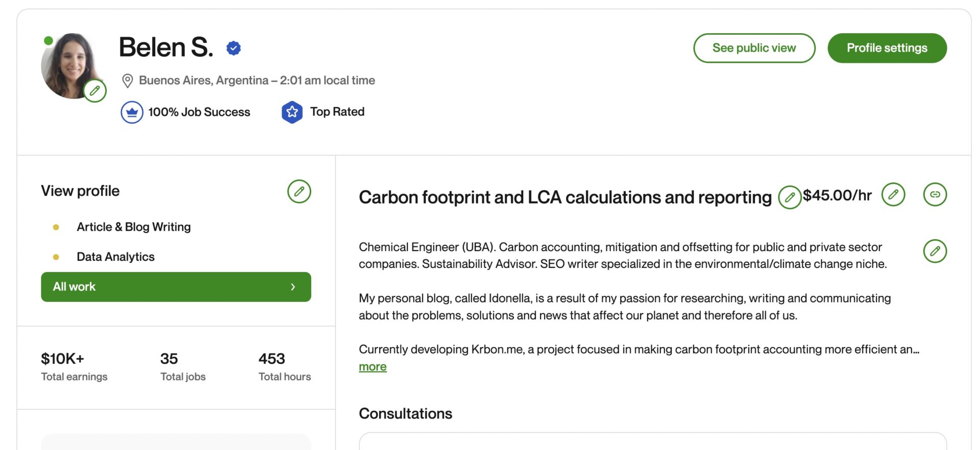
Task: Edit the $45.00/hr hourly rate
Action: coord(893,194)
